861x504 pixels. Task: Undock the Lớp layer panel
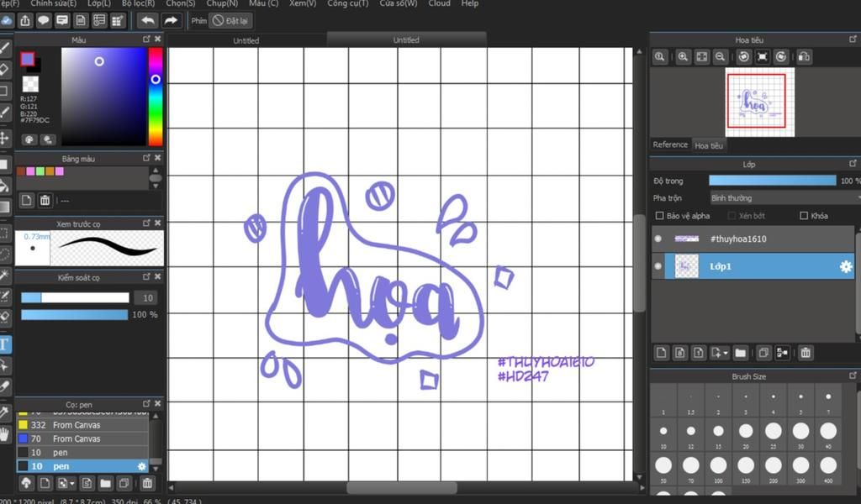pos(853,164)
